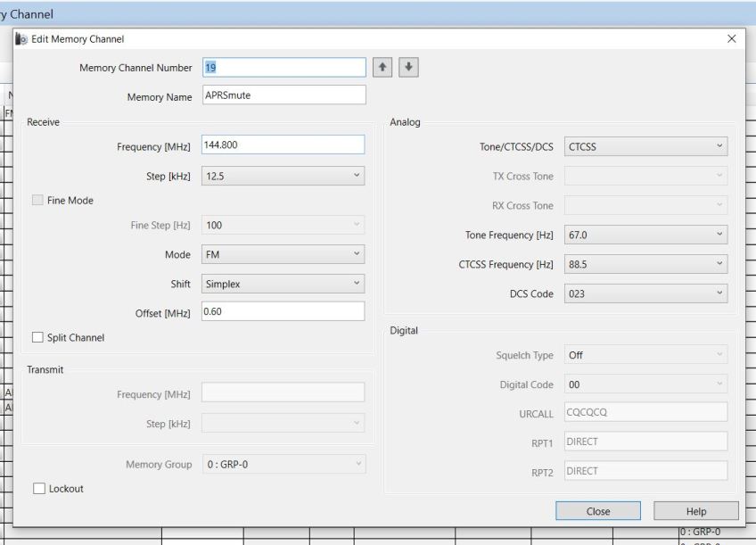The width and height of the screenshot is (756, 545).
Task: Click the Offset [MHz] input field
Action: 283,311
